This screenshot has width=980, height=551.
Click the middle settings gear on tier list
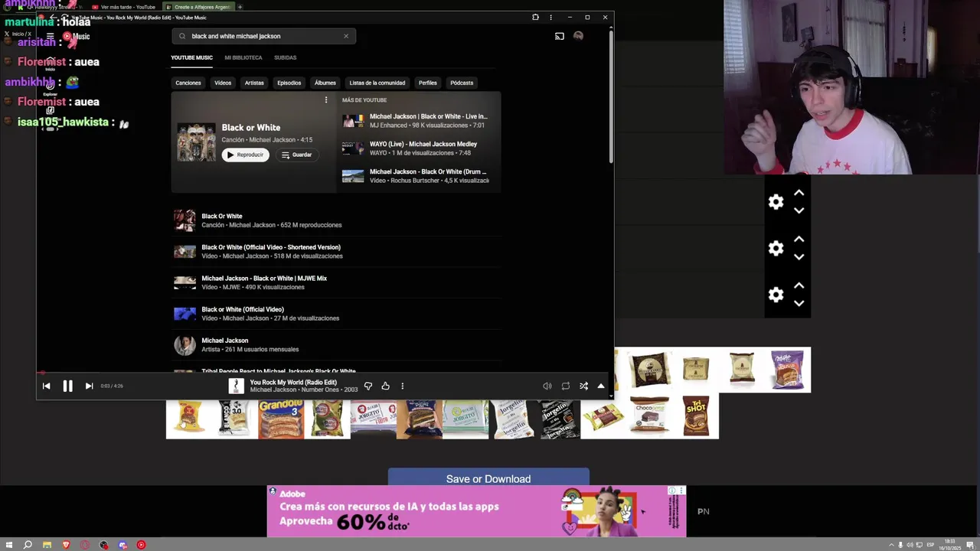pos(776,249)
